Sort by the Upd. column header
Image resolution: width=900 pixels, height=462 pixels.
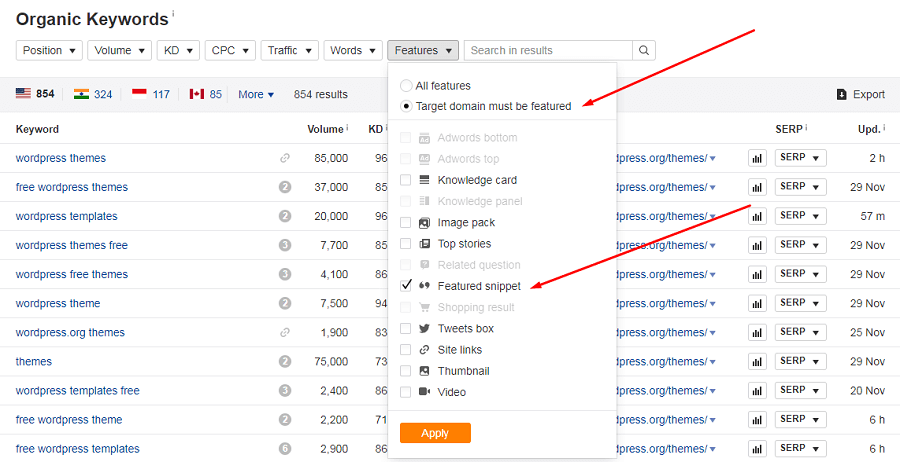click(869, 129)
